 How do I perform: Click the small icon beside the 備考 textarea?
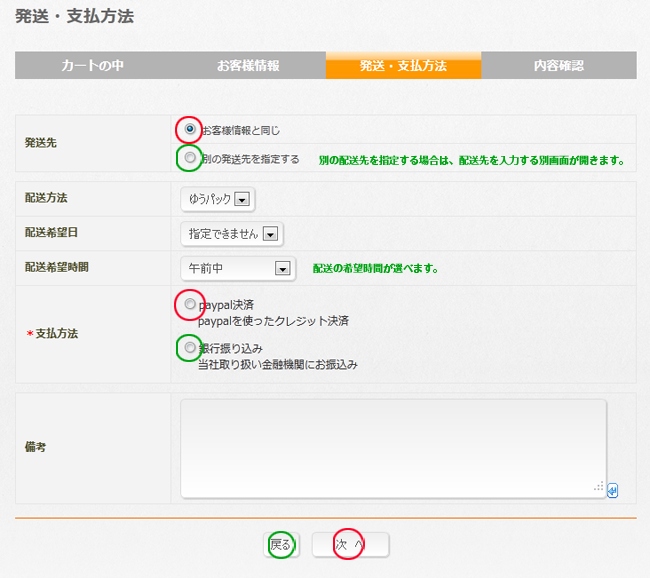point(612,490)
